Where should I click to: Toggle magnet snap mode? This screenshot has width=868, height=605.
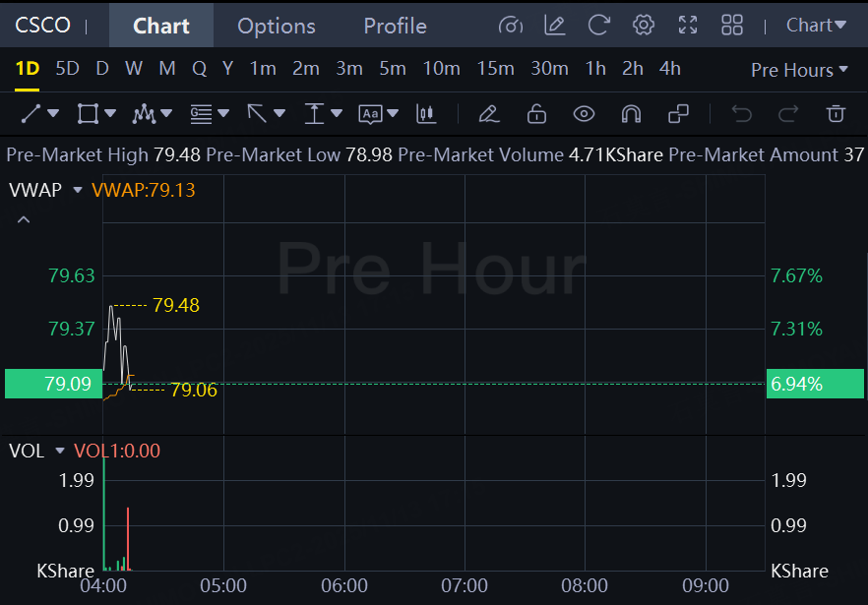click(x=631, y=114)
